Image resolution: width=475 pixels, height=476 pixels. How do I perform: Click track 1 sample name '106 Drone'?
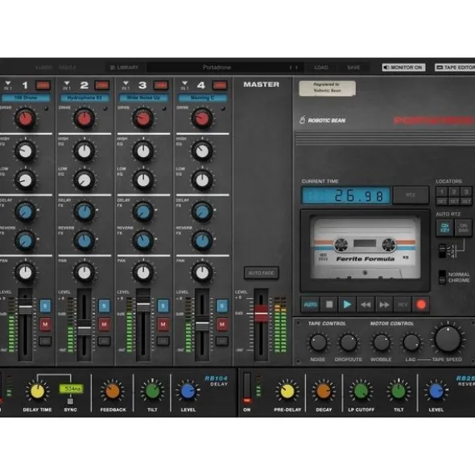(26, 97)
